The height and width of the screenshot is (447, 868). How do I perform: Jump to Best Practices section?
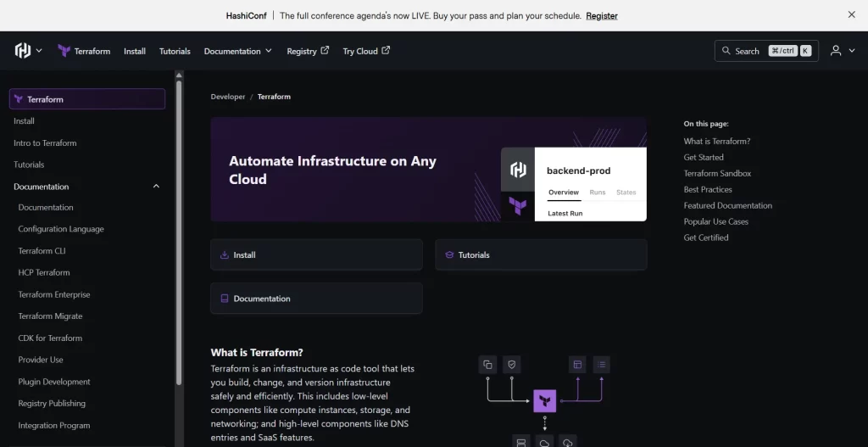tap(708, 189)
